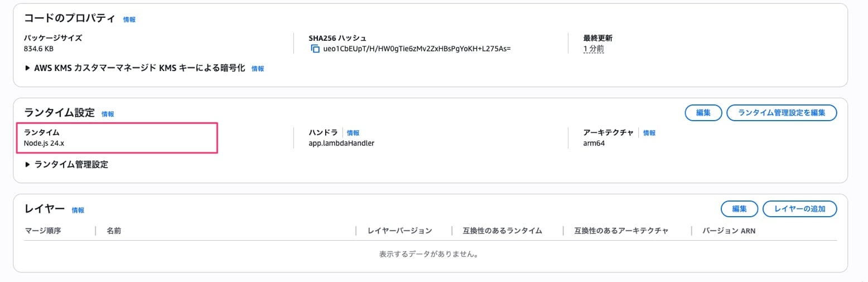Viewport: 868px width, 282px height.
Task: Open 情報 link beside コードのプロパティ
Action: (x=129, y=20)
